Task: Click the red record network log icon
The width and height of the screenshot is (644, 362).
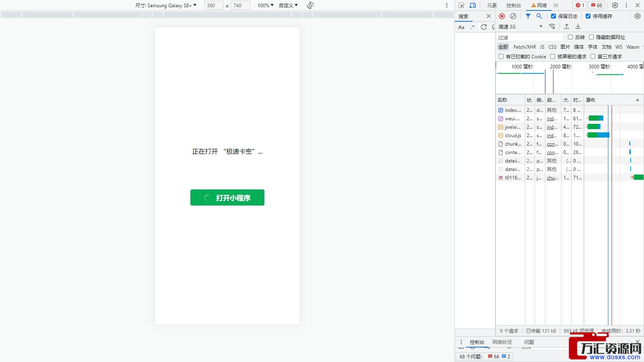Action: coord(502,16)
